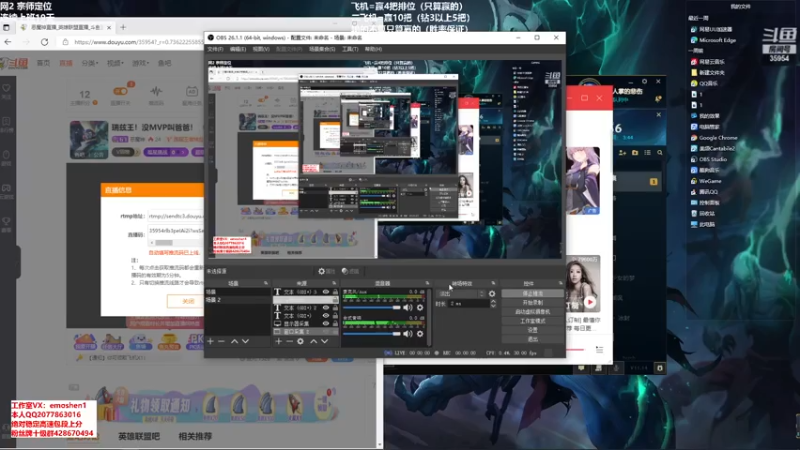The height and width of the screenshot is (450, 800).
Task: Move the source up with the Sources up arrow
Action: [313, 341]
